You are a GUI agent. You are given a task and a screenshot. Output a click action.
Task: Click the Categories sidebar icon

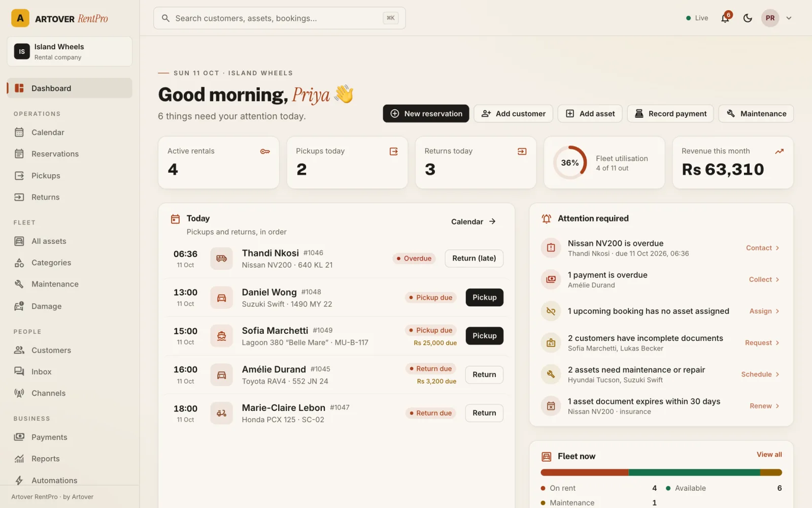pyautogui.click(x=19, y=263)
